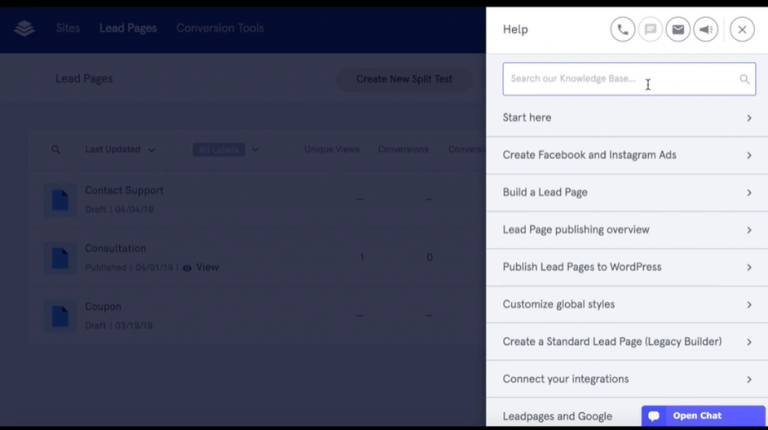Expand chevron for Build a Lead Page
Screen dimensions: 768x430
click(749, 193)
